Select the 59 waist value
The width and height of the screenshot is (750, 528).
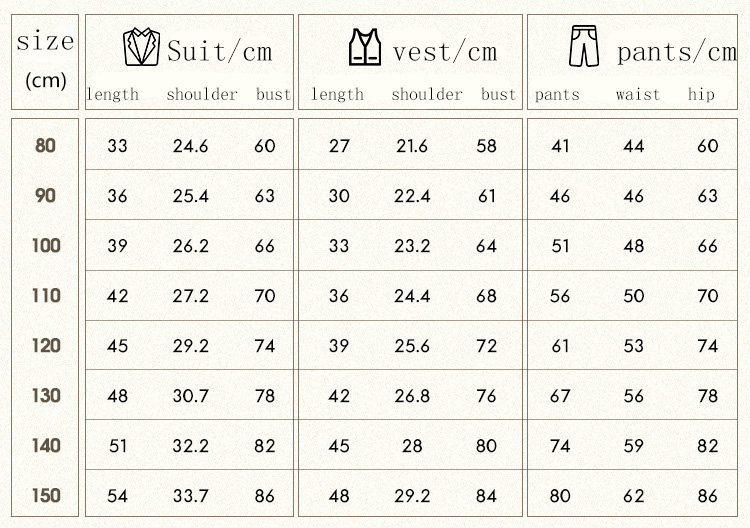(x=634, y=446)
